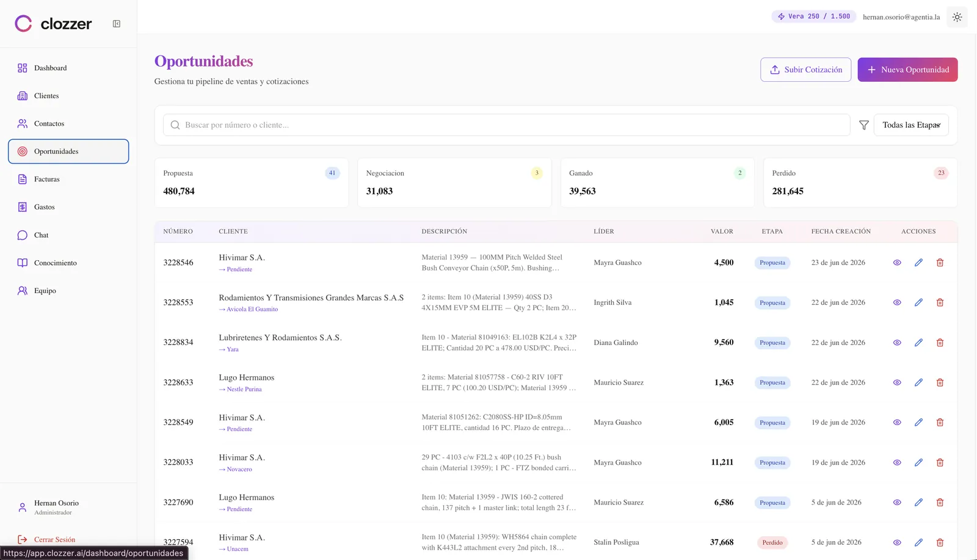Edit opportunity 3227594 with pencil icon

(x=918, y=543)
